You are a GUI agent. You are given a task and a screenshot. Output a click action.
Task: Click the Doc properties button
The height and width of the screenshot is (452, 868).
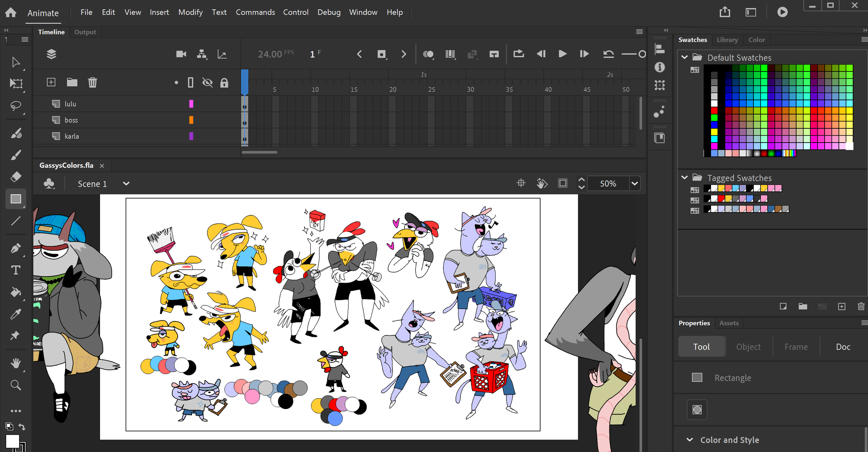[843, 347]
